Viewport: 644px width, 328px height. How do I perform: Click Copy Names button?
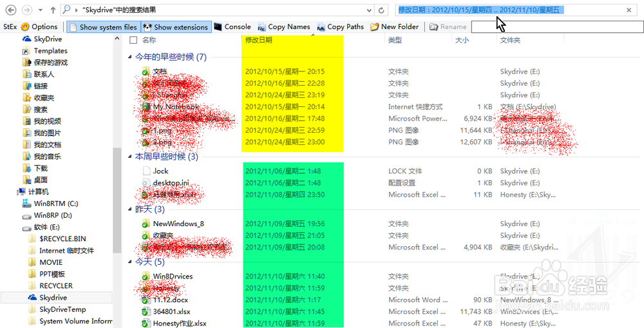[284, 26]
